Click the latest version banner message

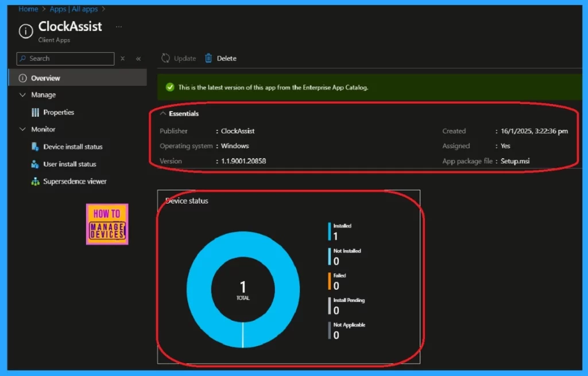(x=273, y=87)
